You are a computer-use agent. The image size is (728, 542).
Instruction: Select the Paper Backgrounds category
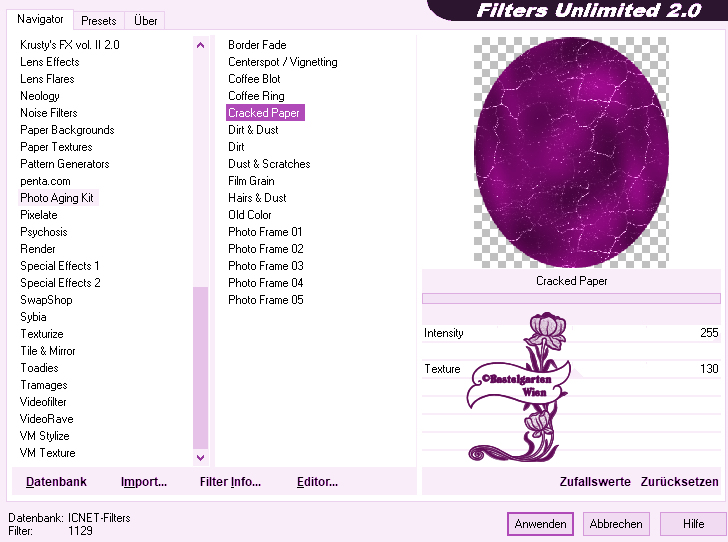67,130
